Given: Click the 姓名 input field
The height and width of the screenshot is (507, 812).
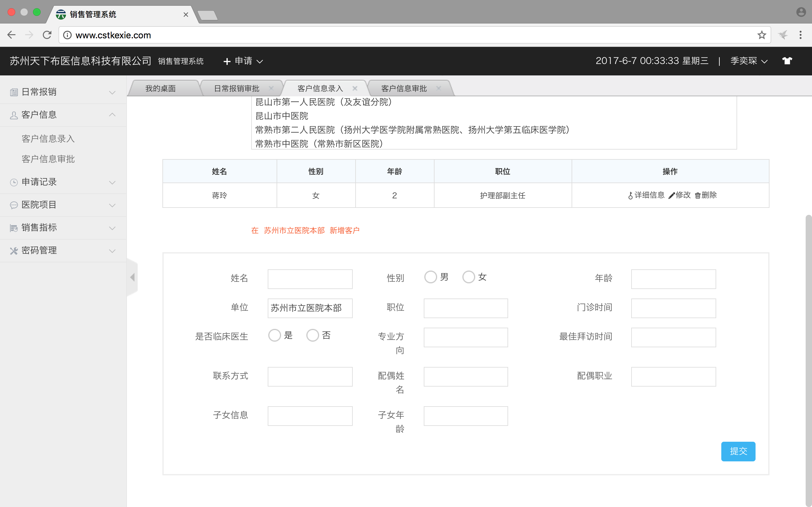Looking at the screenshot, I should click(310, 279).
